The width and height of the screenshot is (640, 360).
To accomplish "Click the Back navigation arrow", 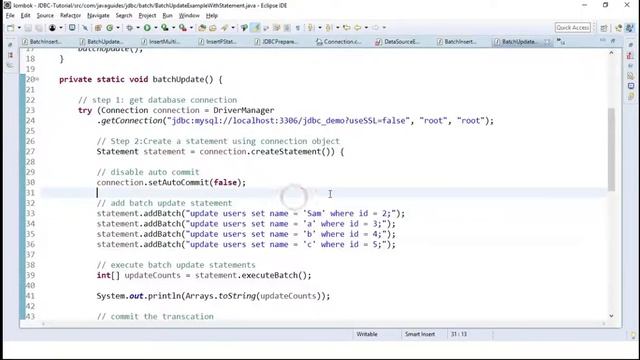I will (358, 28).
